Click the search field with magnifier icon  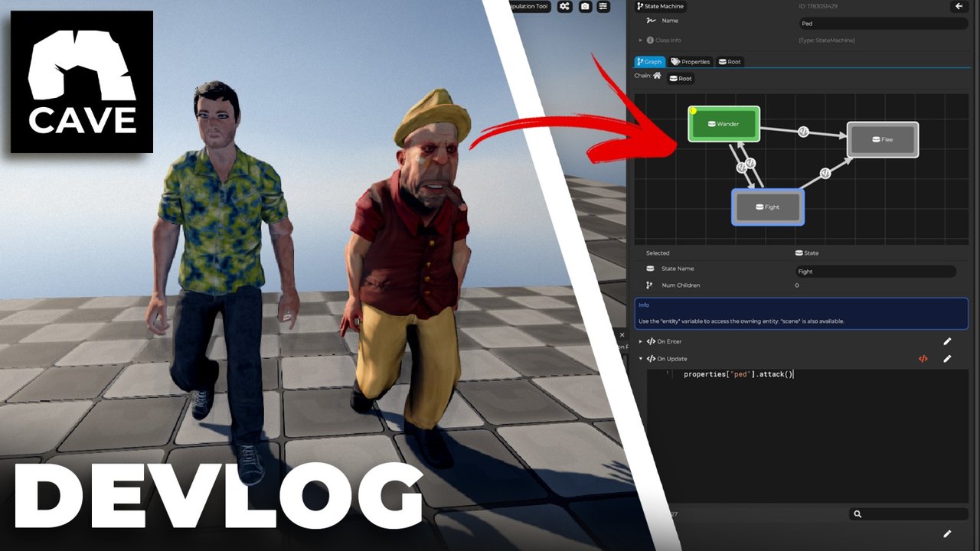(908, 514)
